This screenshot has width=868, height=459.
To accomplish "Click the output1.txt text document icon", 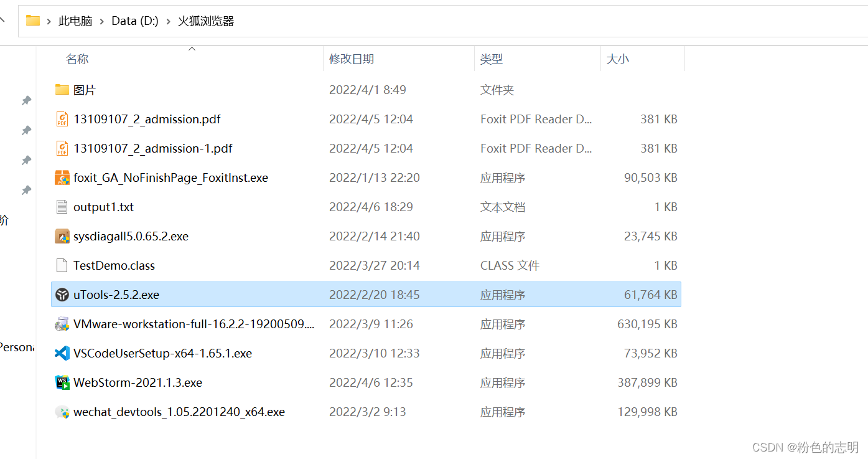I will click(x=62, y=207).
